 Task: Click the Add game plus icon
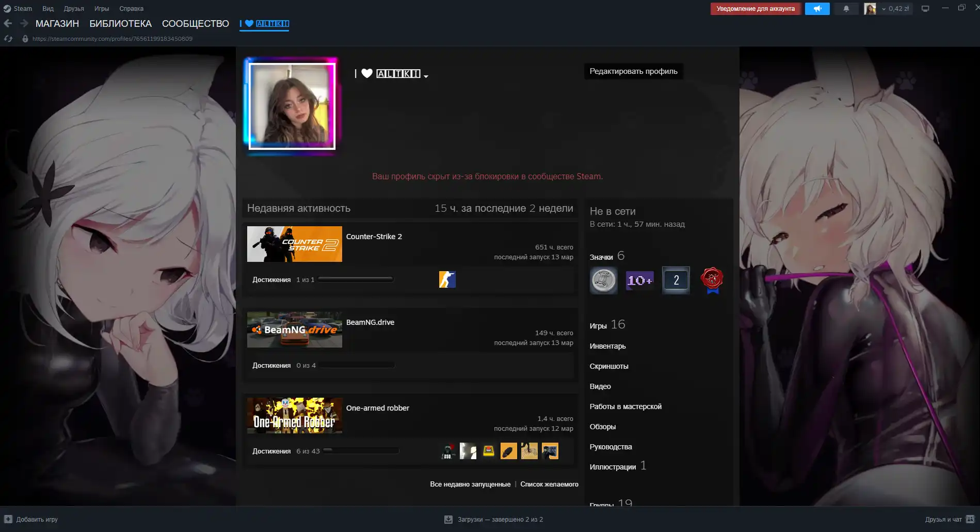8,519
